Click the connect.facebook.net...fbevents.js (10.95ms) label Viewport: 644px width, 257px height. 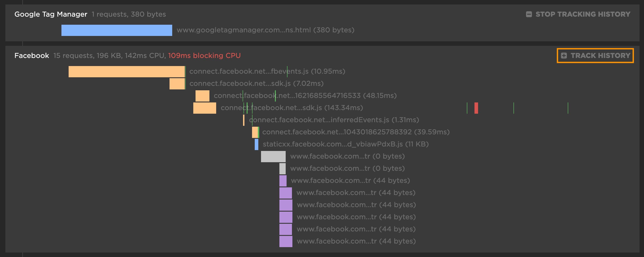tap(267, 71)
